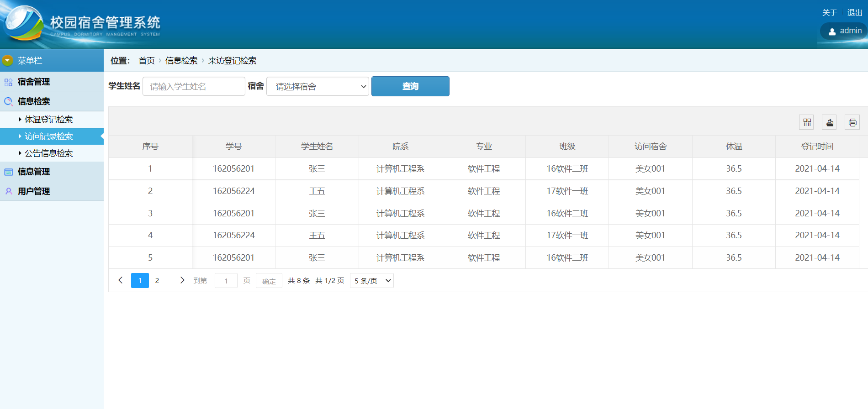Go to next page arrow
This screenshot has height=409, width=868.
pyautogui.click(x=182, y=280)
